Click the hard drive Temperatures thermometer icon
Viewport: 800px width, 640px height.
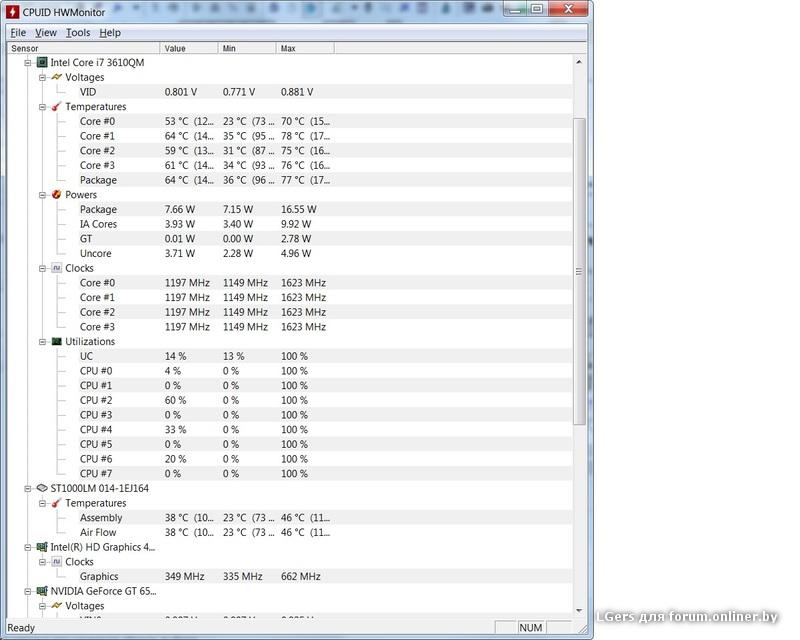coord(57,503)
